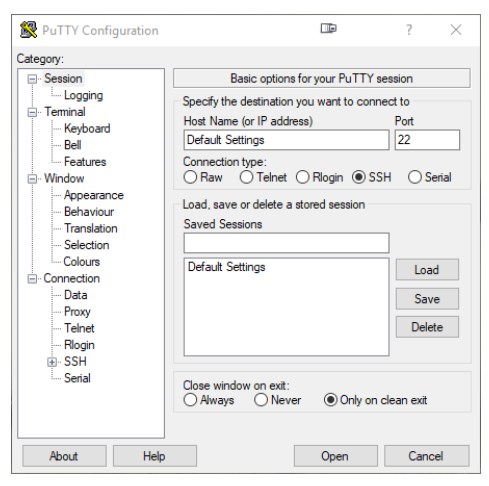
Task: Collapse the Window category node
Action: (32, 179)
